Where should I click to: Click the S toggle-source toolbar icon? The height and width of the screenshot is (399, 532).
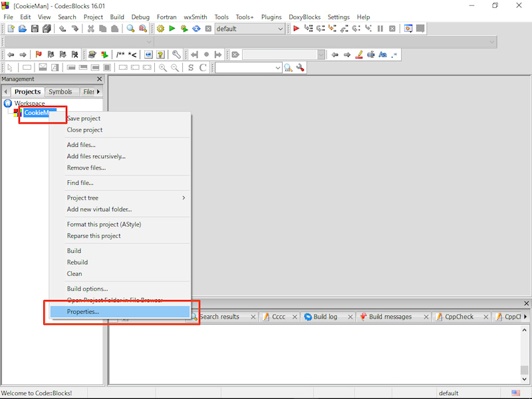pyautogui.click(x=191, y=68)
